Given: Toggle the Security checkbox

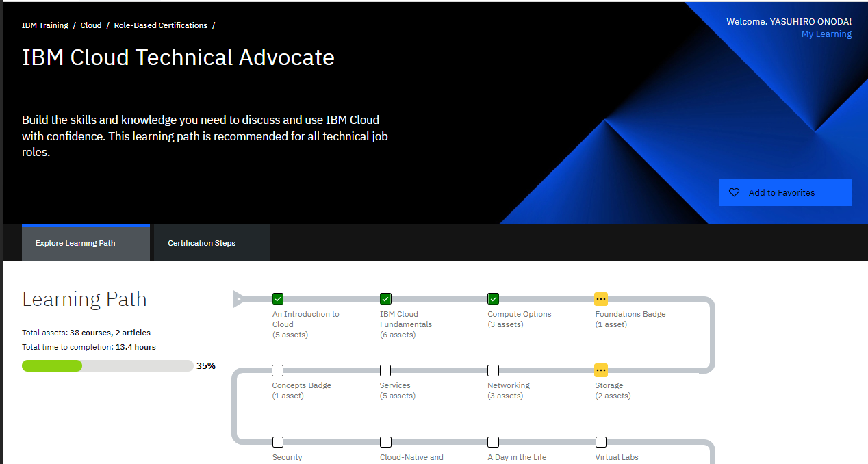Looking at the screenshot, I should point(277,441).
